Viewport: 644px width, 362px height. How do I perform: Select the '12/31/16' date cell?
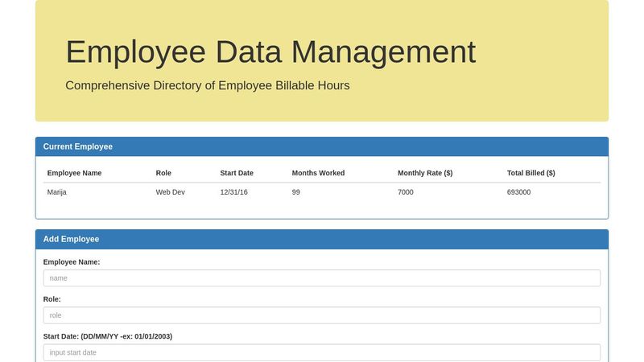233,192
